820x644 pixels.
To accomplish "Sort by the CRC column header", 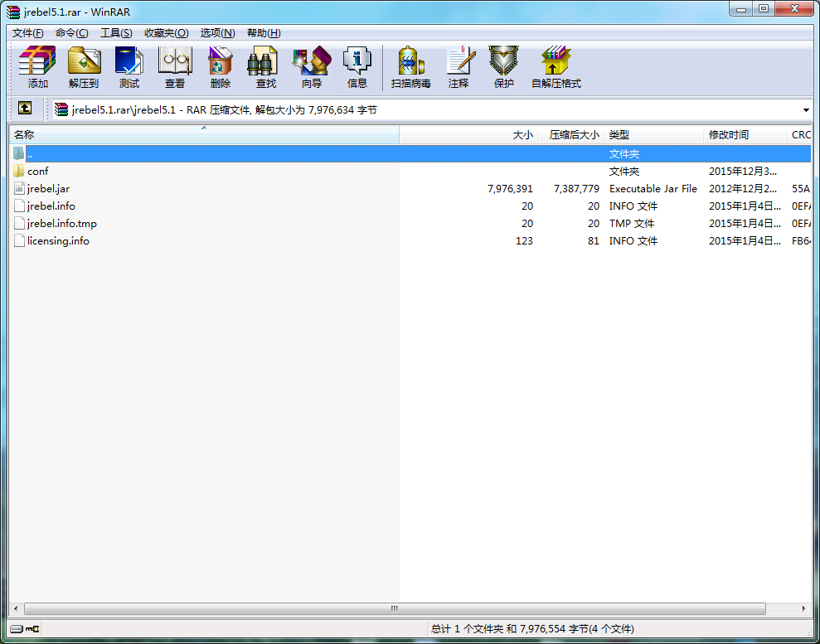I will 800,135.
